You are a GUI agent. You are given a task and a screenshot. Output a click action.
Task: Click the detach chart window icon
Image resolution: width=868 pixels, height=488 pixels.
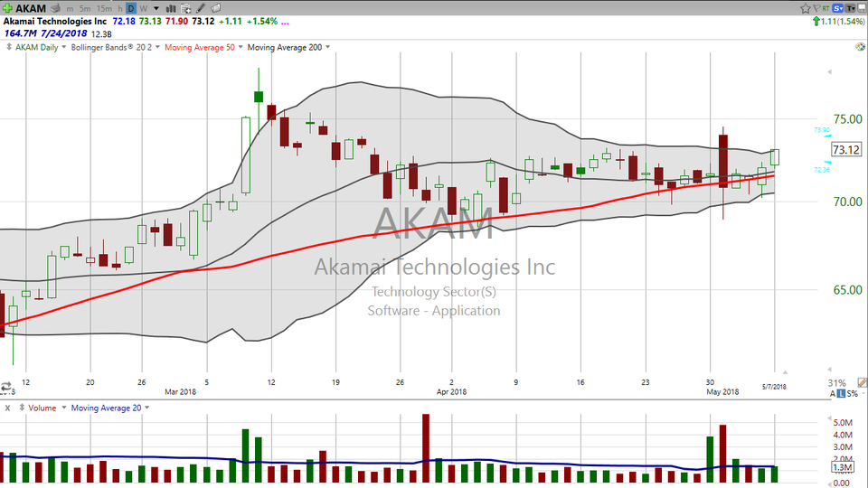(862, 8)
